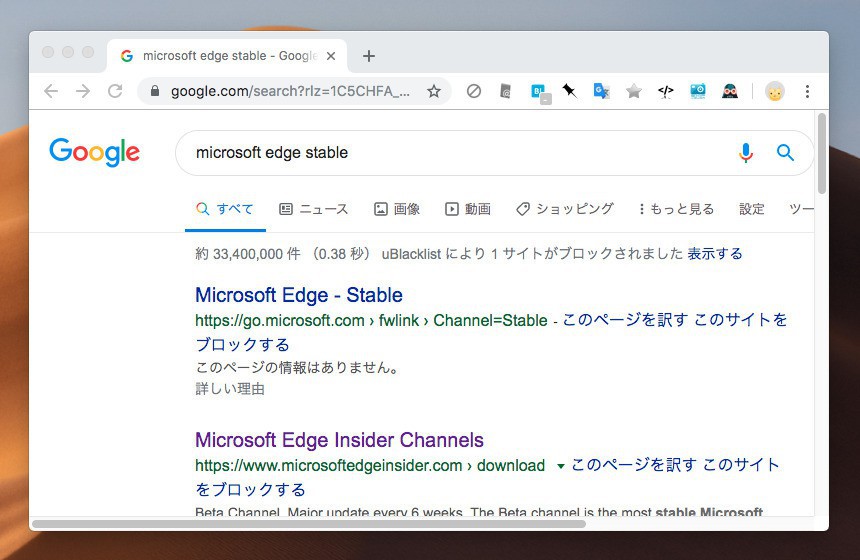
Task: Click the blue search magnifier button
Action: click(785, 153)
